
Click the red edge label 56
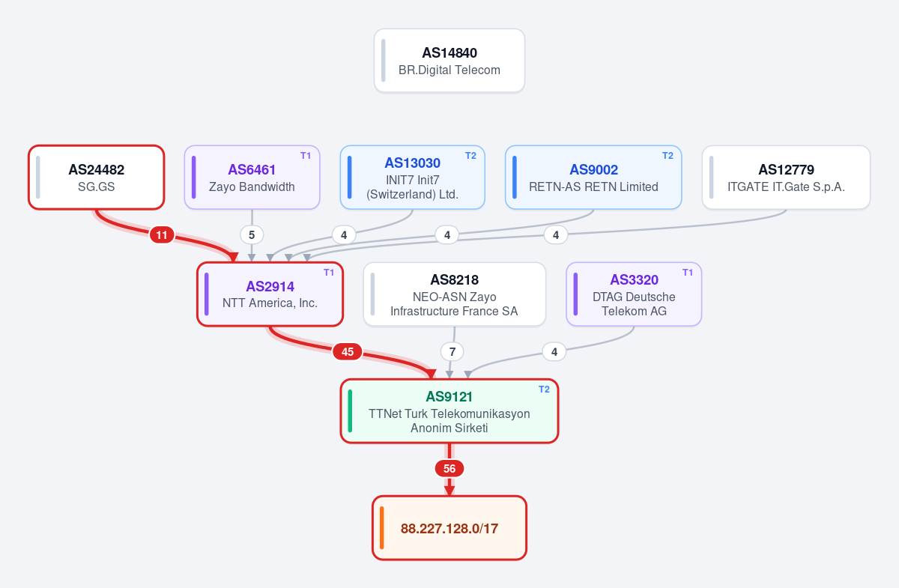coord(449,469)
